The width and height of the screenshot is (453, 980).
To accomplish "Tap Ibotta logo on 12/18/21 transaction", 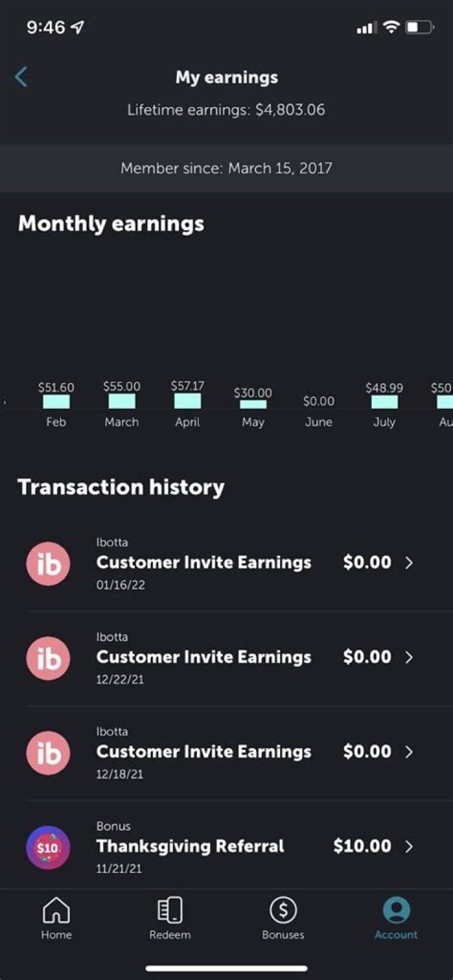I will tap(48, 752).
